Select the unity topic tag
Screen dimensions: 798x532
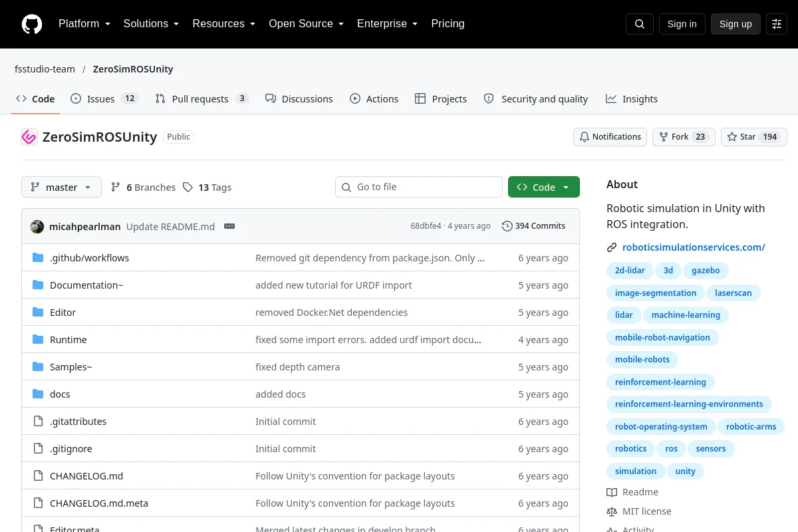pos(685,471)
